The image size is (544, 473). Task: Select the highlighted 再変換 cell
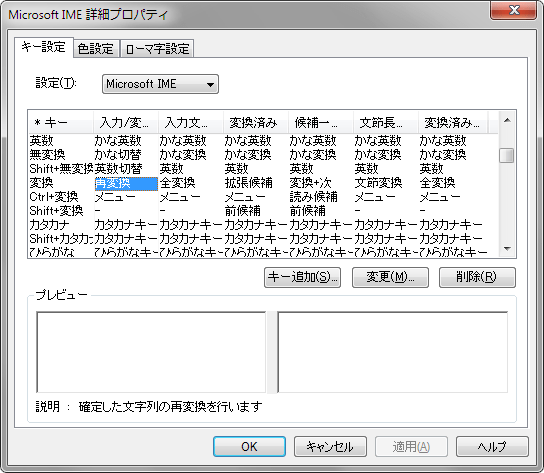point(126,184)
